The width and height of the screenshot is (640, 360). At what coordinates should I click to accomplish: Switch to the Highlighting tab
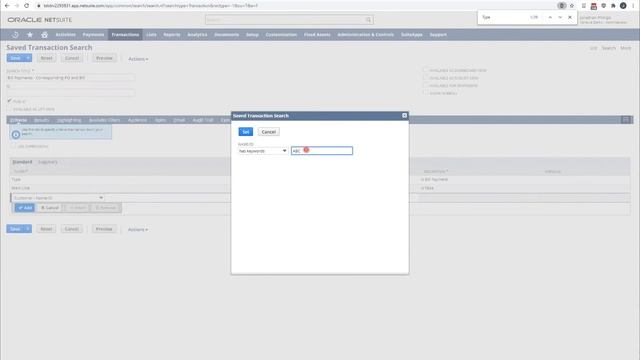[x=69, y=120]
